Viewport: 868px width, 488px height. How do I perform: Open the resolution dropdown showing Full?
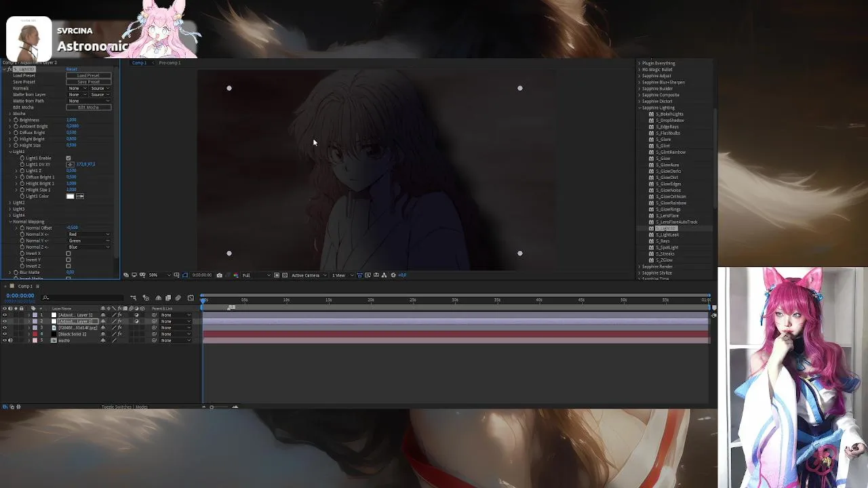256,275
